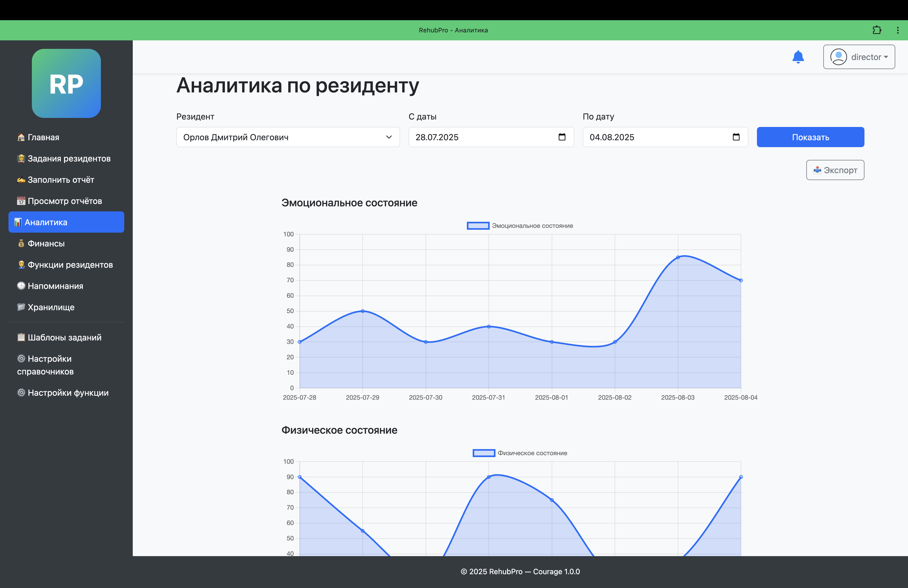Open the browser extensions puzzle icon
The image size is (908, 588).
click(x=877, y=30)
